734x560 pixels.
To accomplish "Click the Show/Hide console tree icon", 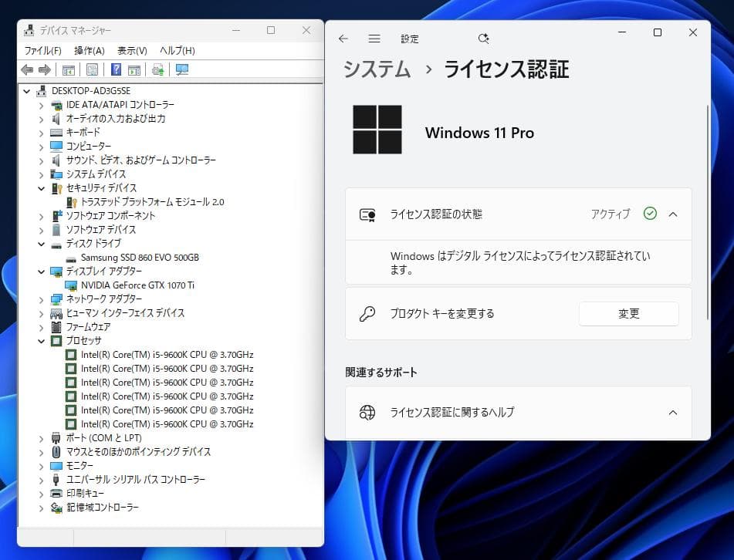I will pos(68,69).
